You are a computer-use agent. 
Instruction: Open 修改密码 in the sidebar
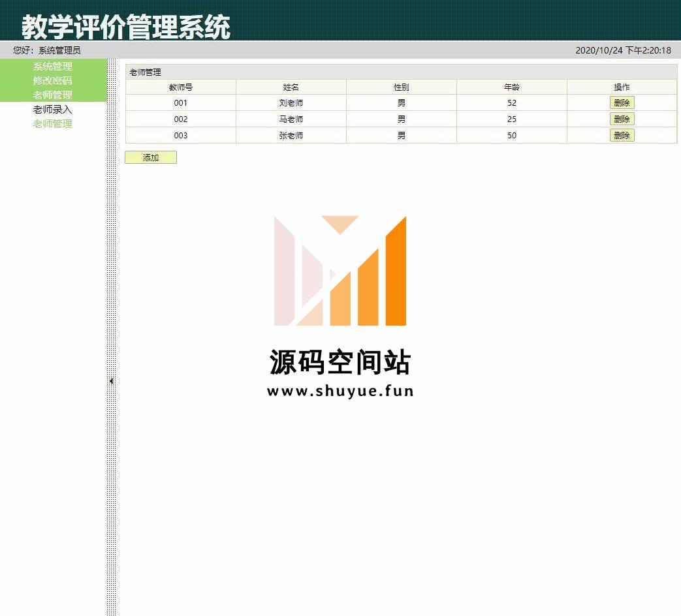pos(52,81)
